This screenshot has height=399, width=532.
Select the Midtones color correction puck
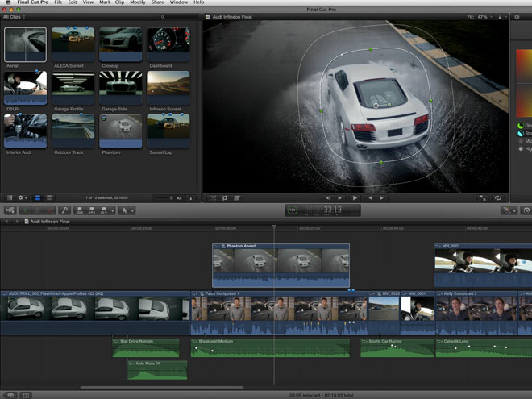click(x=521, y=141)
